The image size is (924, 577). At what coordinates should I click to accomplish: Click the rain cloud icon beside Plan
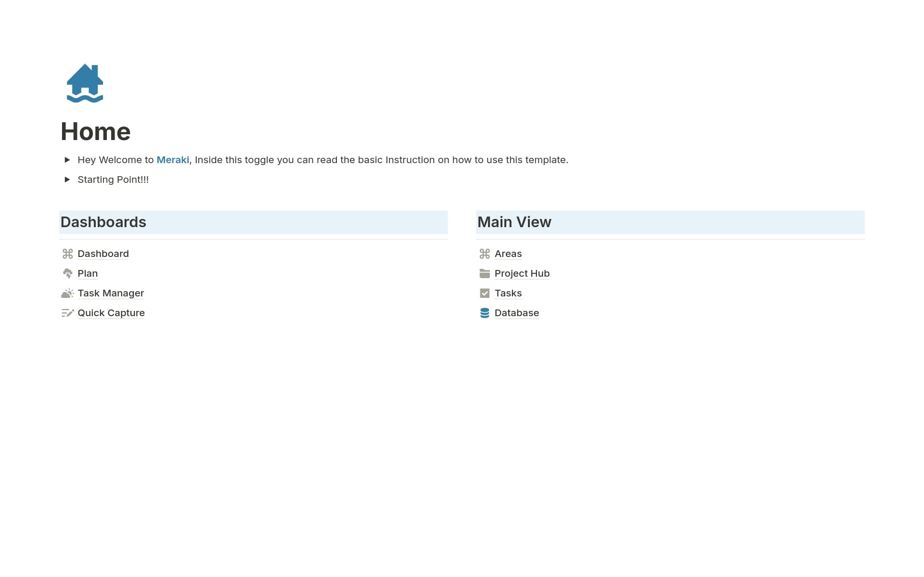(68, 273)
